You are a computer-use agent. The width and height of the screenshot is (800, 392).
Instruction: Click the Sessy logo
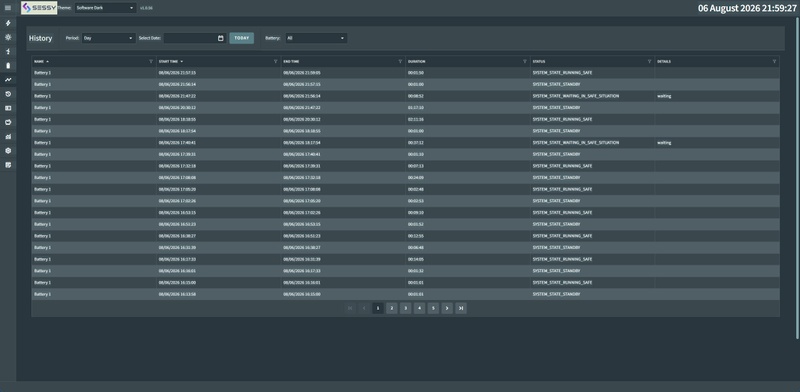click(39, 8)
